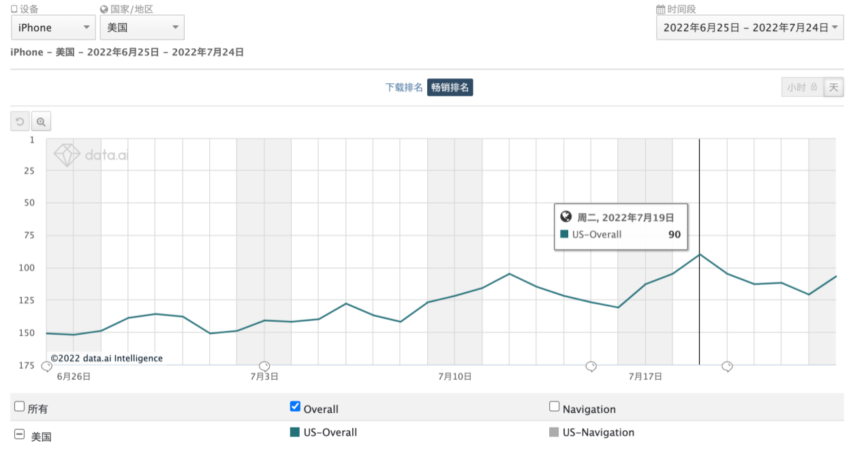Uncheck the Overall checkbox

(x=295, y=406)
